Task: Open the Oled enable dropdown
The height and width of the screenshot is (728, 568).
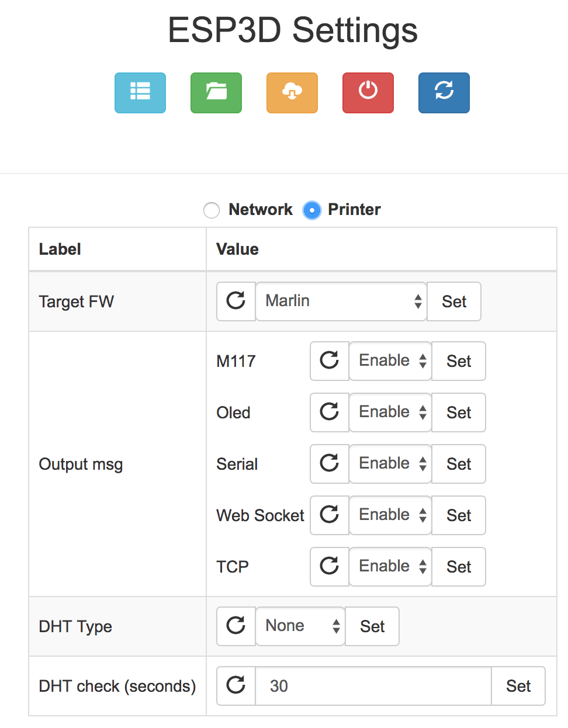Action: coord(390,412)
